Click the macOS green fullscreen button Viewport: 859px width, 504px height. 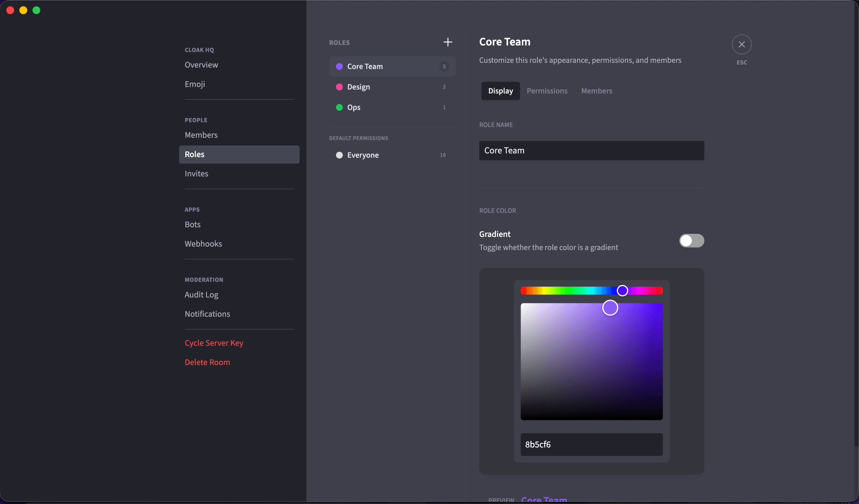(36, 10)
